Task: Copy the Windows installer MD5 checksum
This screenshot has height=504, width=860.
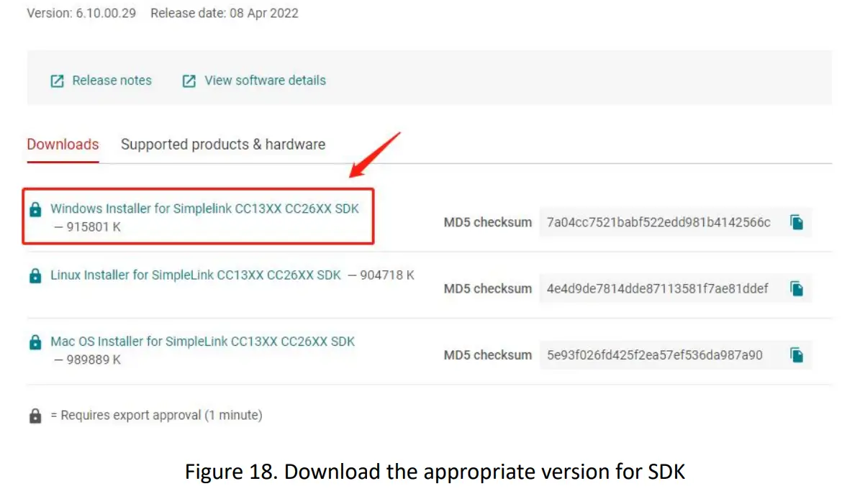Action: pos(796,222)
